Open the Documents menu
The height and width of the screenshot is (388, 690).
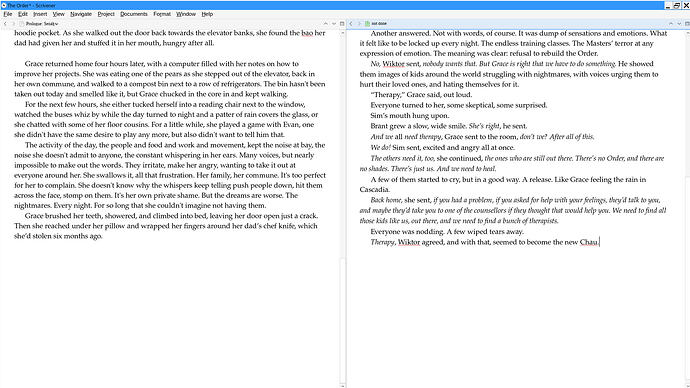[x=134, y=14]
